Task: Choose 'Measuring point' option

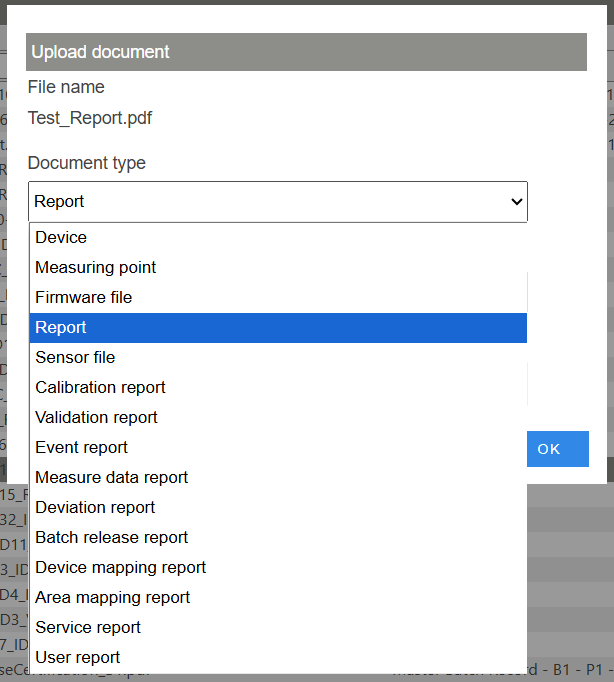Action: coord(278,267)
